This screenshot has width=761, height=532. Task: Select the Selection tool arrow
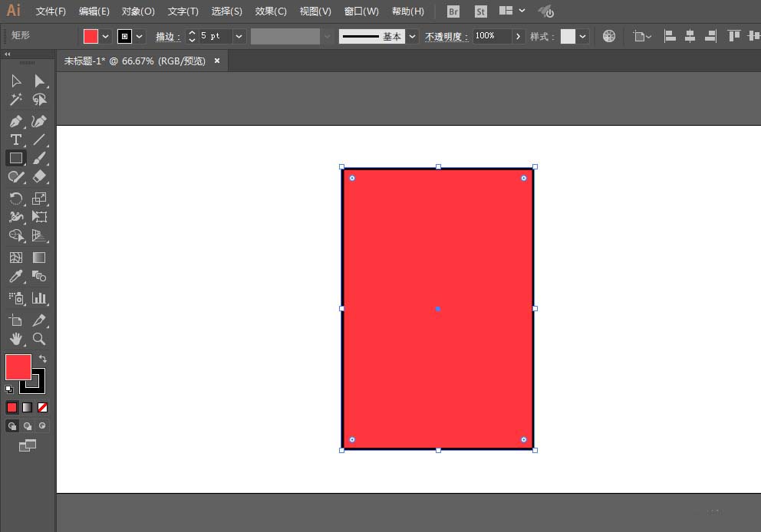(x=16, y=80)
